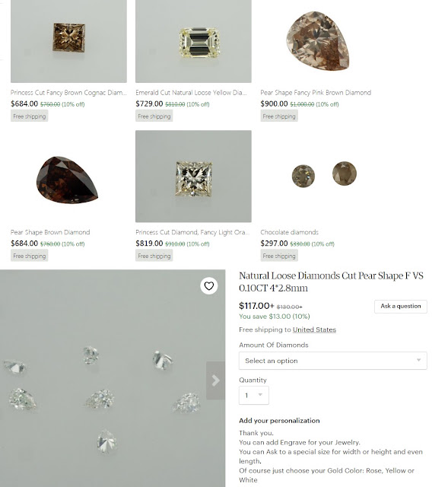The image size is (448, 487).
Task: Change shipping country United States link
Action: click(x=314, y=329)
